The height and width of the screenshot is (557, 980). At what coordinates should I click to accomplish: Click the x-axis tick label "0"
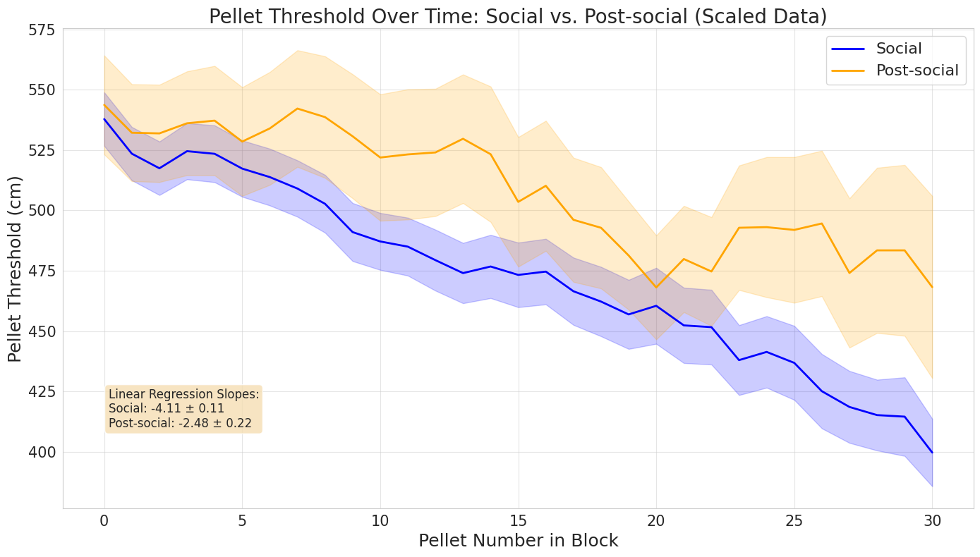coord(104,521)
